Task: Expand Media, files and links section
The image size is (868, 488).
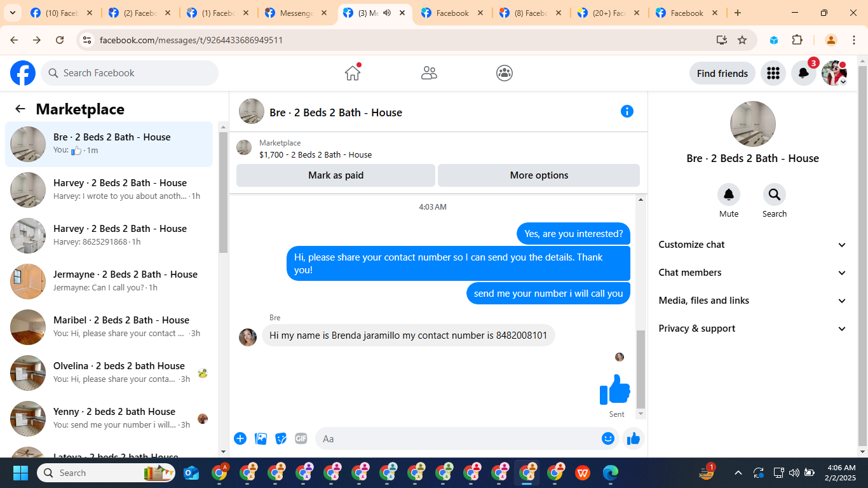Action: [x=753, y=301]
